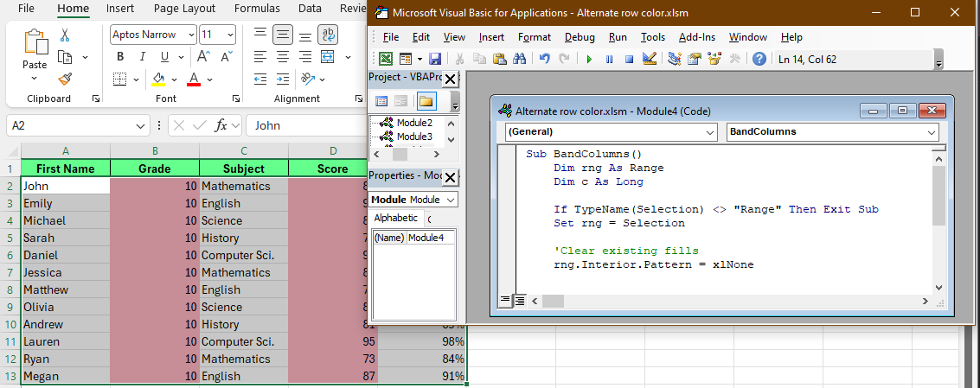Screen dimensions: 980x388
Task: Click the Increase Indent icon
Action: (283, 79)
